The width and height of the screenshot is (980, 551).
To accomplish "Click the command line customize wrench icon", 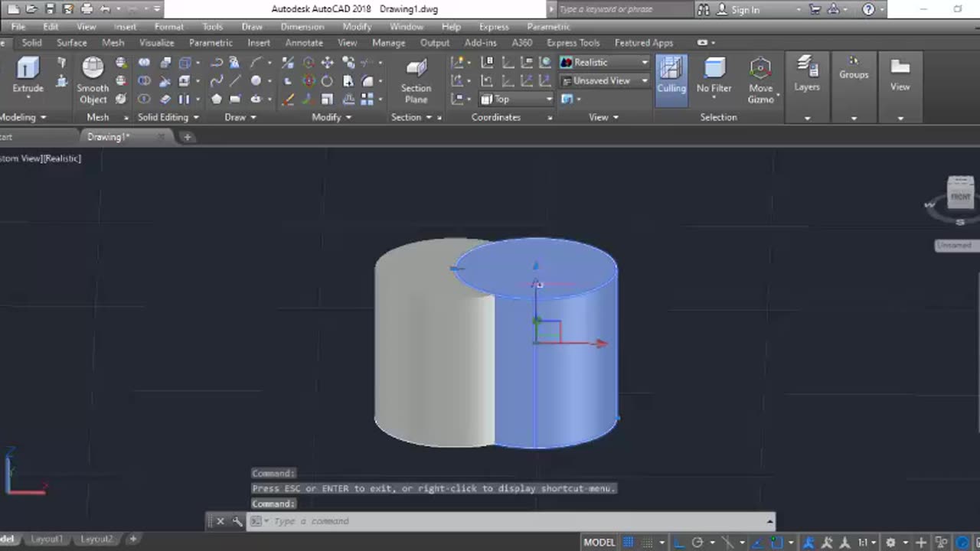I will pos(237,521).
